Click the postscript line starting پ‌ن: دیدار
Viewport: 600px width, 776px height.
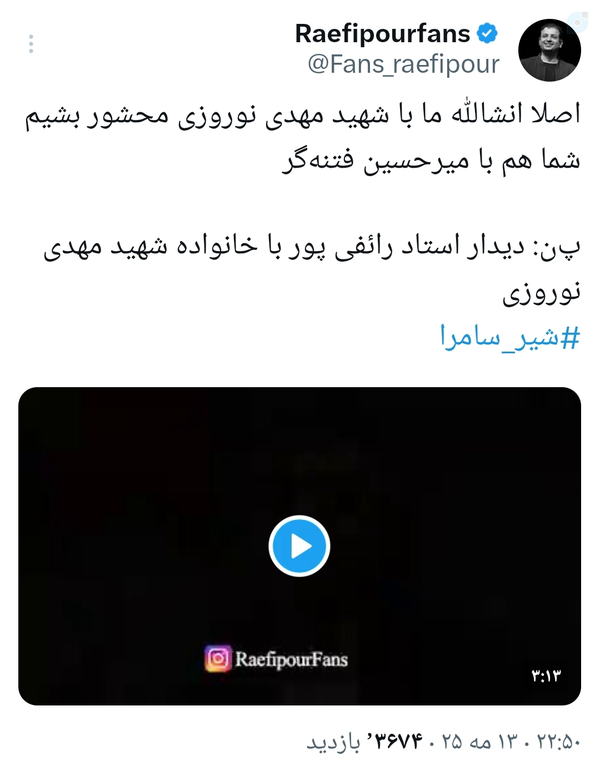pyautogui.click(x=311, y=248)
